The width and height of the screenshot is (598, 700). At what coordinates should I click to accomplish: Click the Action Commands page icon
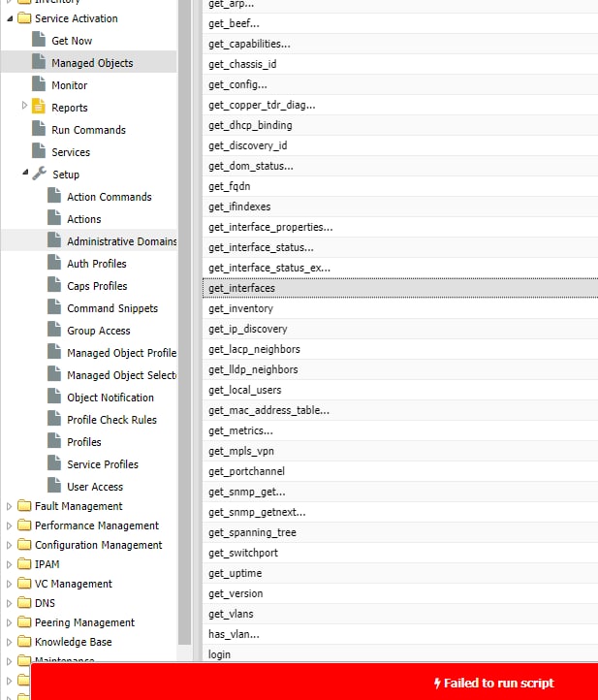(x=54, y=196)
